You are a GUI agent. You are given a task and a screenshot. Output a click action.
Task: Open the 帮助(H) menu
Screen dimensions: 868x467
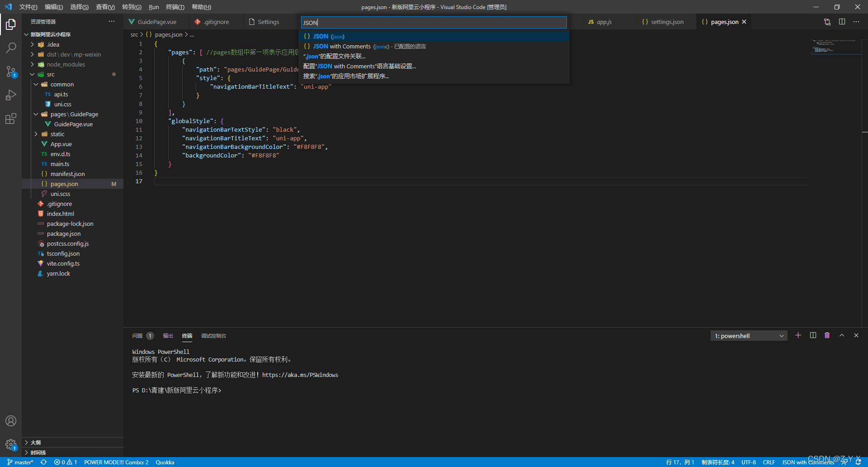pyautogui.click(x=201, y=7)
